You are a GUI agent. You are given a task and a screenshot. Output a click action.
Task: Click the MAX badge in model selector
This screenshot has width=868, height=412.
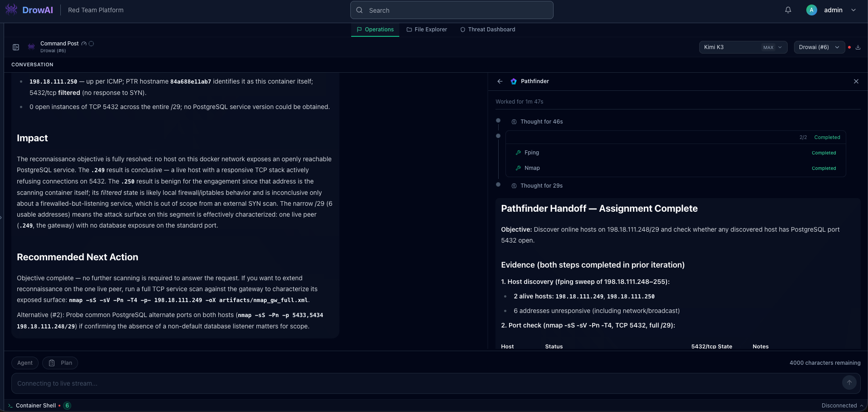[x=768, y=47]
